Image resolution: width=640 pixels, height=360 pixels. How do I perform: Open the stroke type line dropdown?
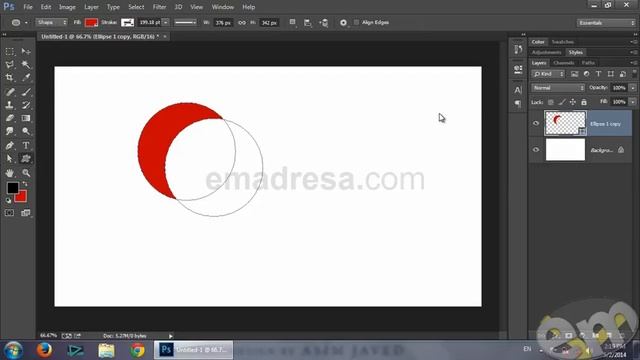[x=185, y=22]
